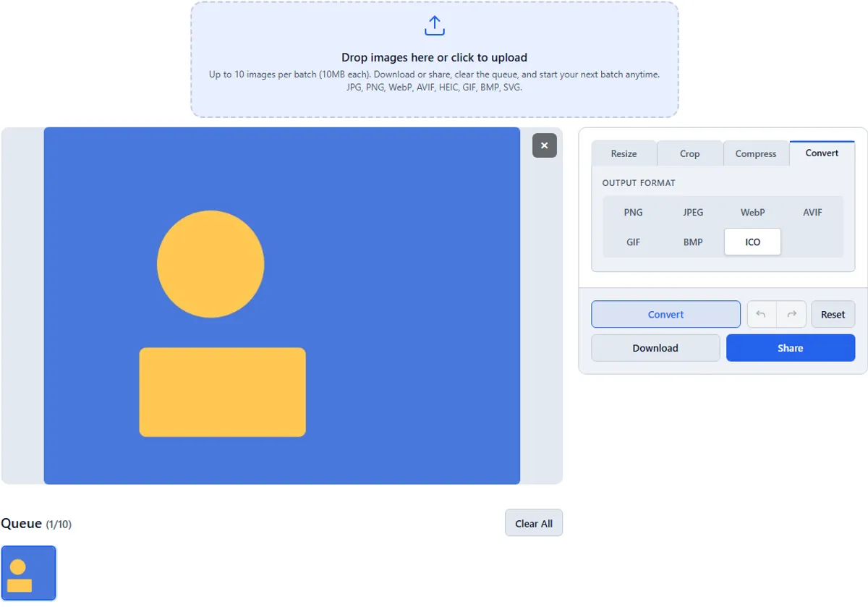The height and width of the screenshot is (607, 868).
Task: Select ICO output format
Action: 753,242
